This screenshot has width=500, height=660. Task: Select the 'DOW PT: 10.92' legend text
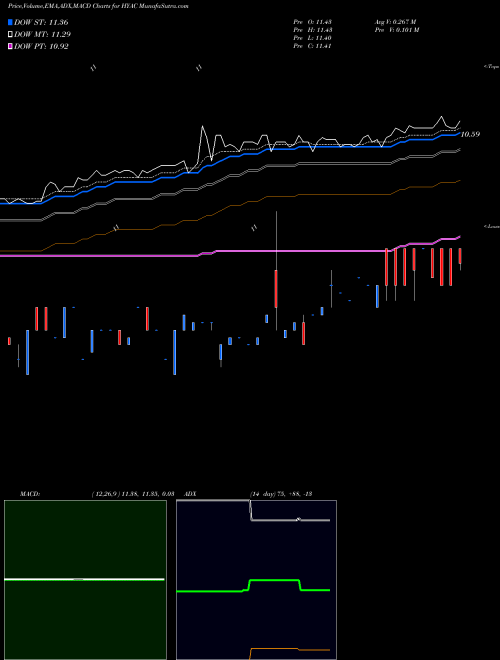[41, 46]
